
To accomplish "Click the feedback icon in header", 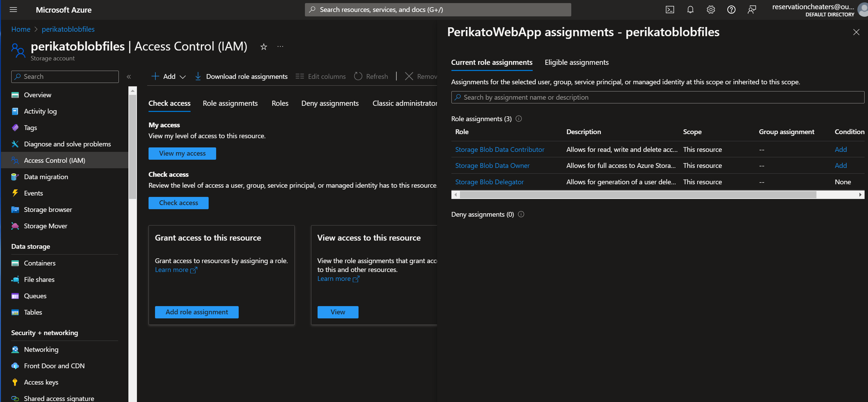I will tap(752, 10).
